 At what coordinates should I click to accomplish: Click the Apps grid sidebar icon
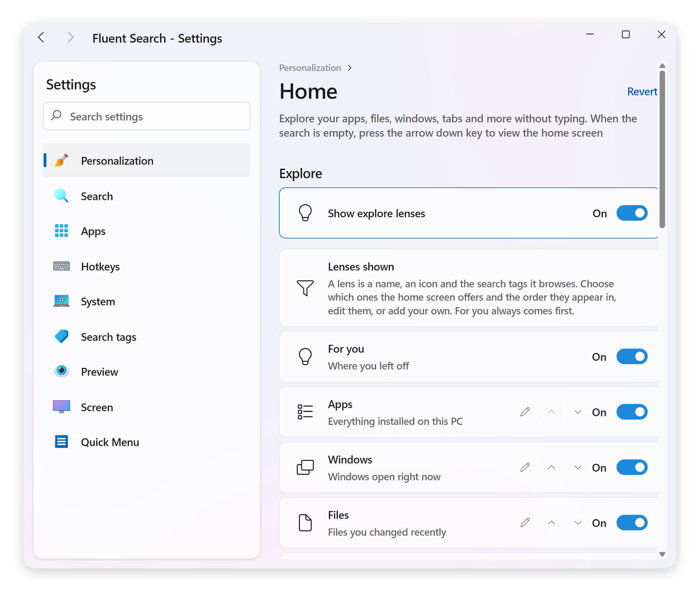(x=61, y=231)
